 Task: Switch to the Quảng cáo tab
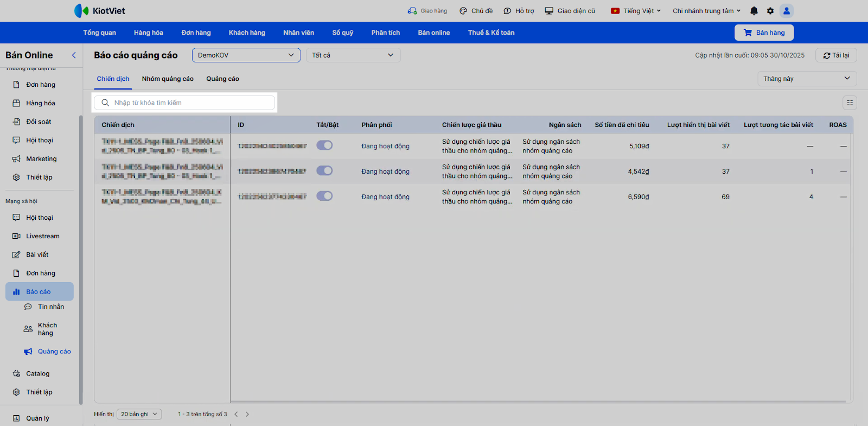[x=222, y=79]
